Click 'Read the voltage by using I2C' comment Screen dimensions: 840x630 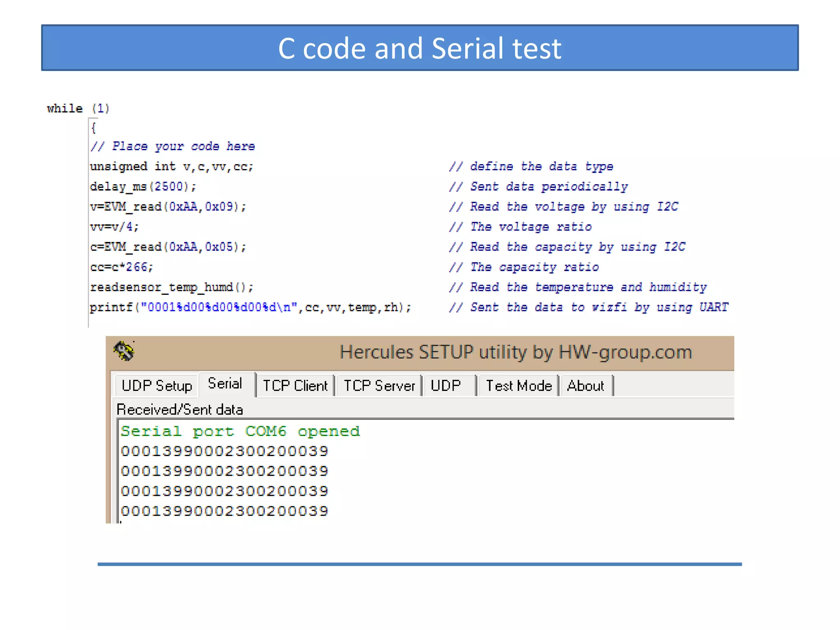[564, 206]
